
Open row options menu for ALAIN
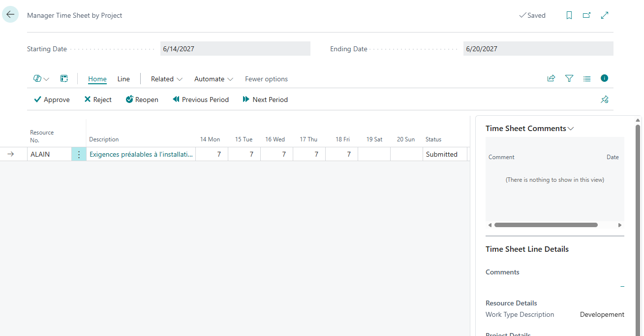(79, 154)
